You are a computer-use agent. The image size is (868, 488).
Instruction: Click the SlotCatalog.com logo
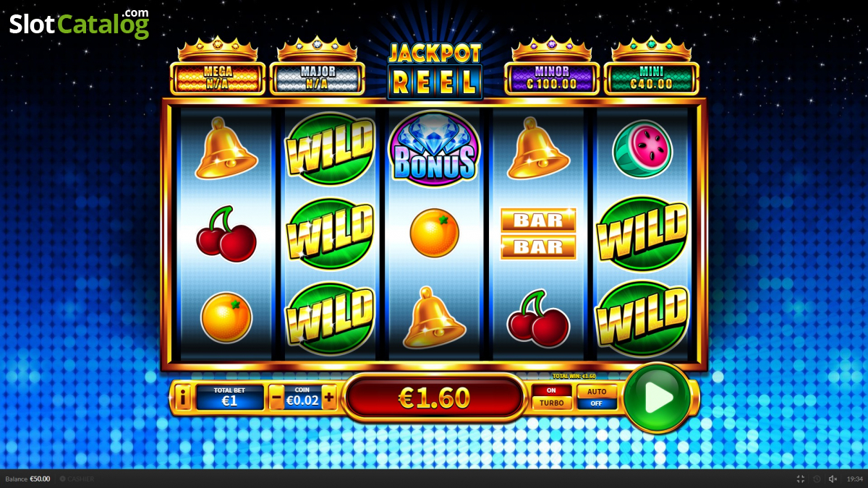(x=79, y=23)
